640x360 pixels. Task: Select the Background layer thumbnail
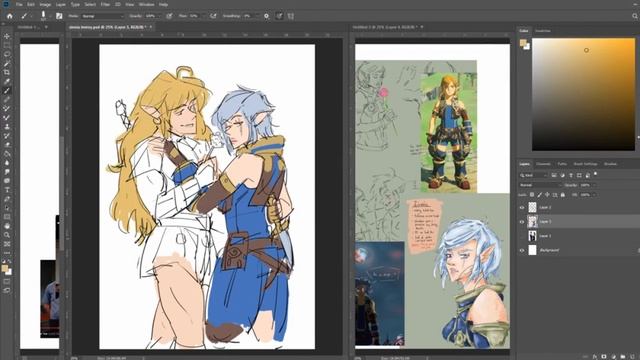pos(532,250)
